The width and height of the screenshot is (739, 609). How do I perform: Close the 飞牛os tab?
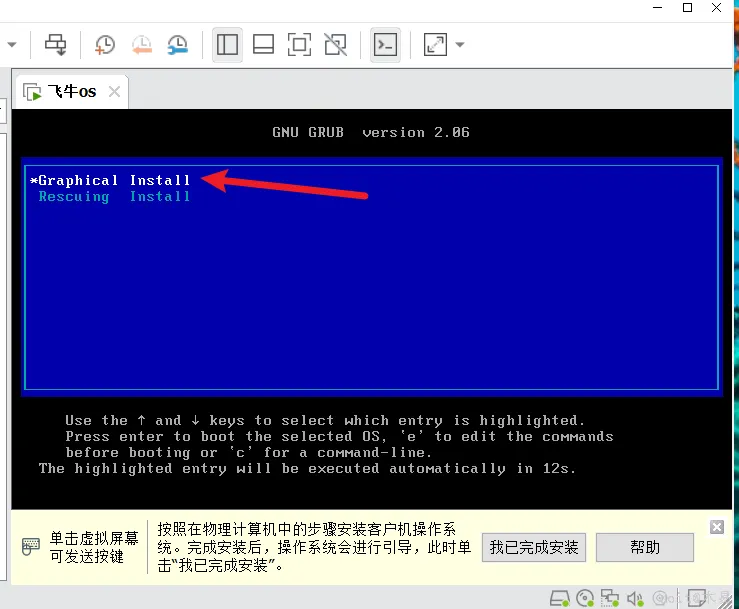(x=114, y=91)
